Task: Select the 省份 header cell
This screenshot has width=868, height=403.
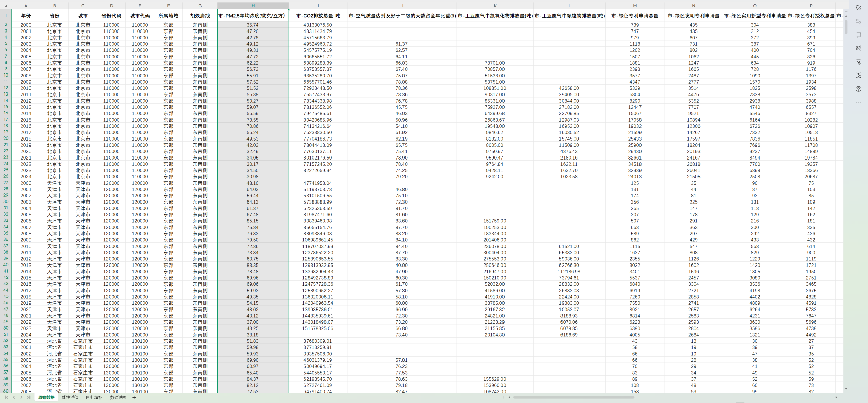Action: click(x=54, y=16)
